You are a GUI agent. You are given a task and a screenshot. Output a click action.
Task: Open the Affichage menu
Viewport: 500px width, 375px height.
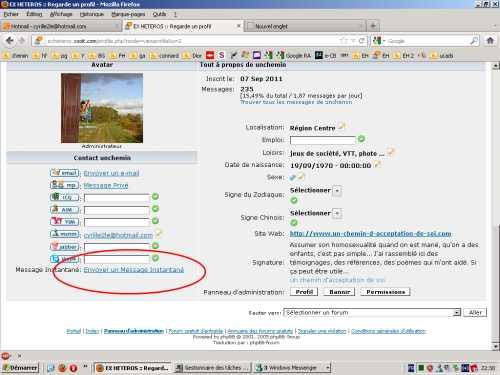coord(61,14)
